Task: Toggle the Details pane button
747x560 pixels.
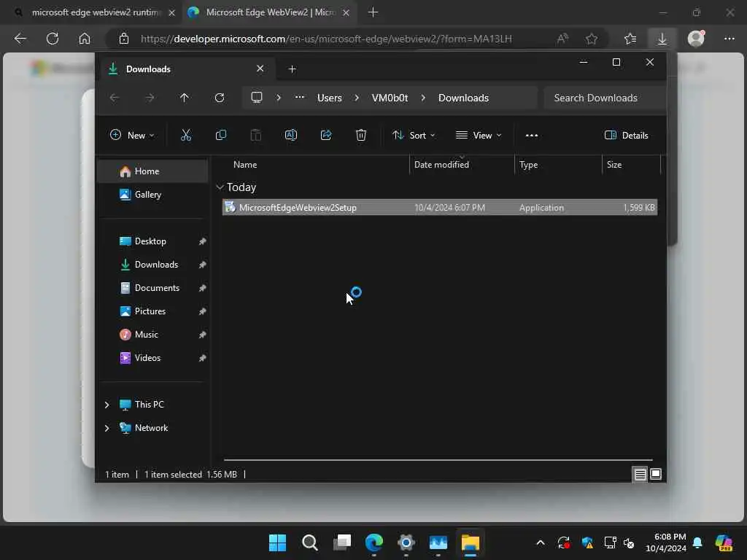Action: click(x=626, y=135)
